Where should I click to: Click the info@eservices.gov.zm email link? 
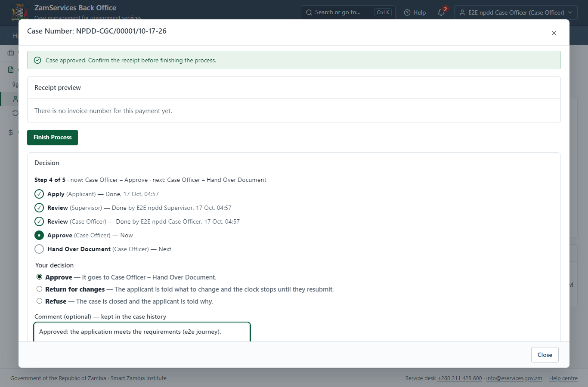tap(514, 378)
